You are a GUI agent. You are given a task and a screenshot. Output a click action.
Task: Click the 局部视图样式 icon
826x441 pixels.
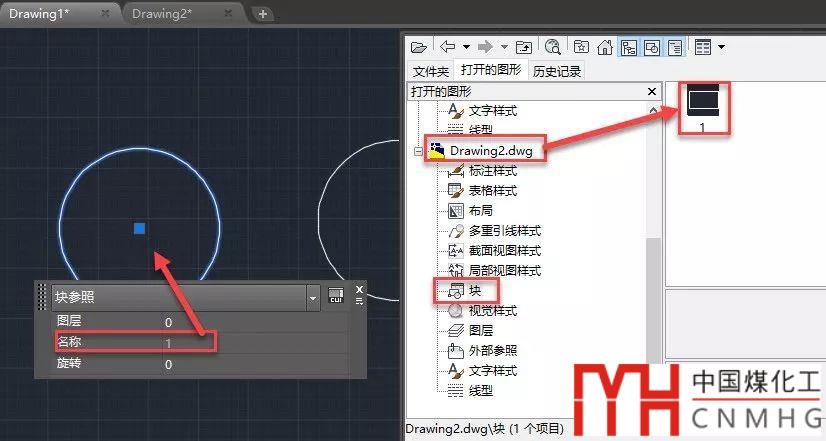pos(456,271)
